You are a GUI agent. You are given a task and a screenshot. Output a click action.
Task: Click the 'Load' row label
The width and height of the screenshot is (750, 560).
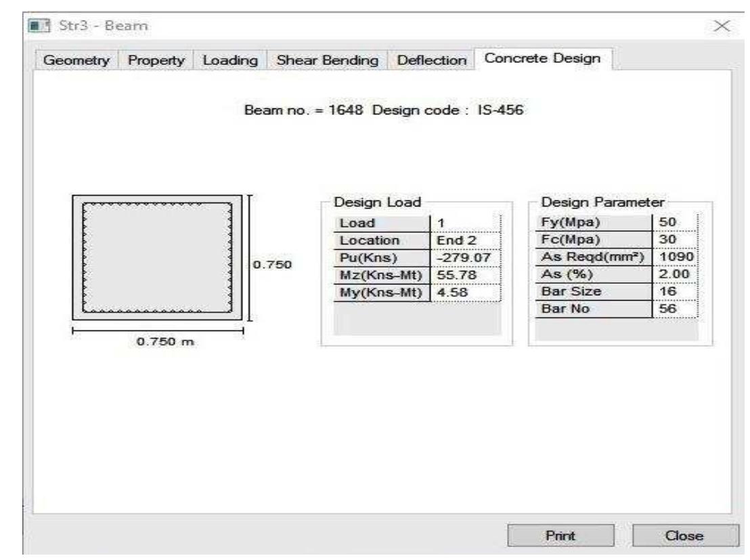pos(382,223)
